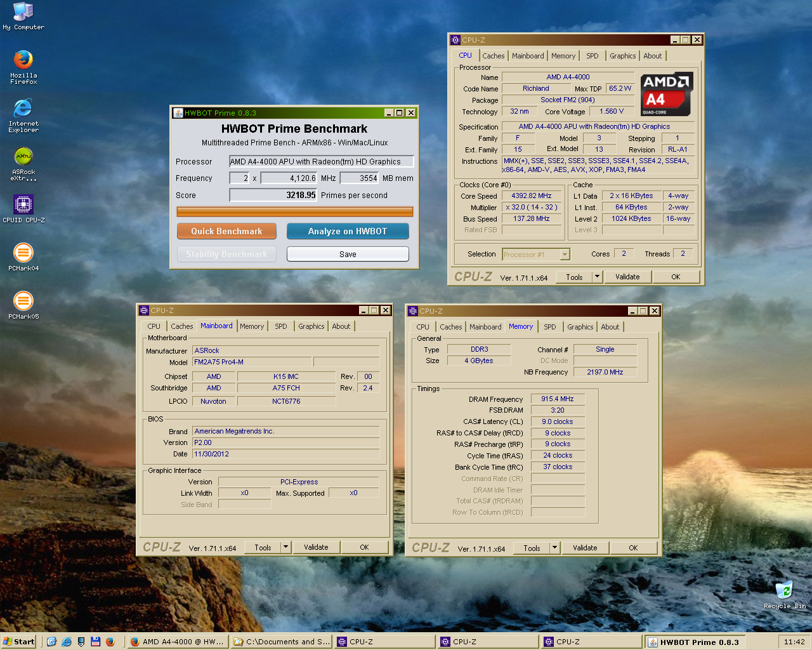Click HWBOT Prime orange progress bar
Viewport: 812px width, 650px height.
(295, 211)
